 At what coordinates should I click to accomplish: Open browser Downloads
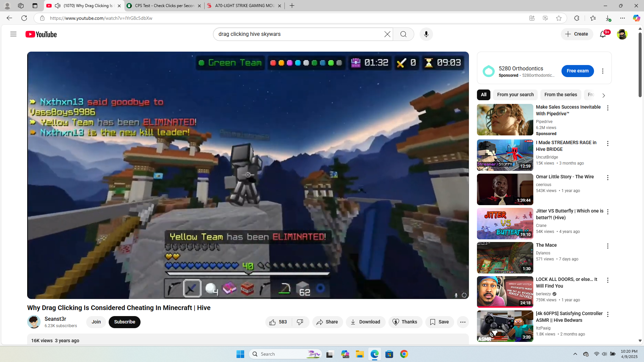pyautogui.click(x=608, y=18)
